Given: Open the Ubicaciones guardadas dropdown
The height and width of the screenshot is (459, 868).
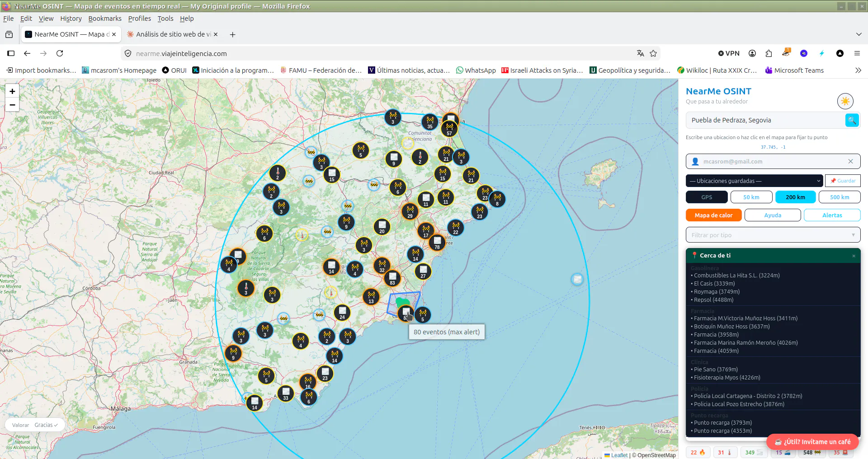Looking at the screenshot, I should click(754, 181).
